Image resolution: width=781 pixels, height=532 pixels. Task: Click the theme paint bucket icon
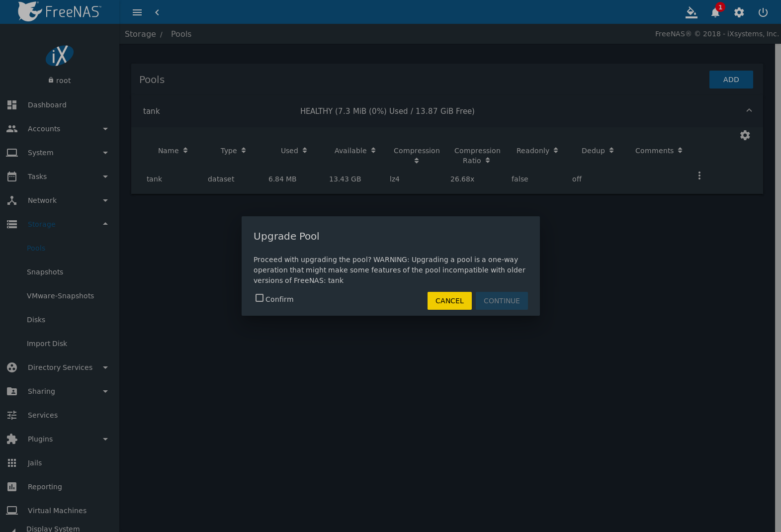click(x=691, y=12)
